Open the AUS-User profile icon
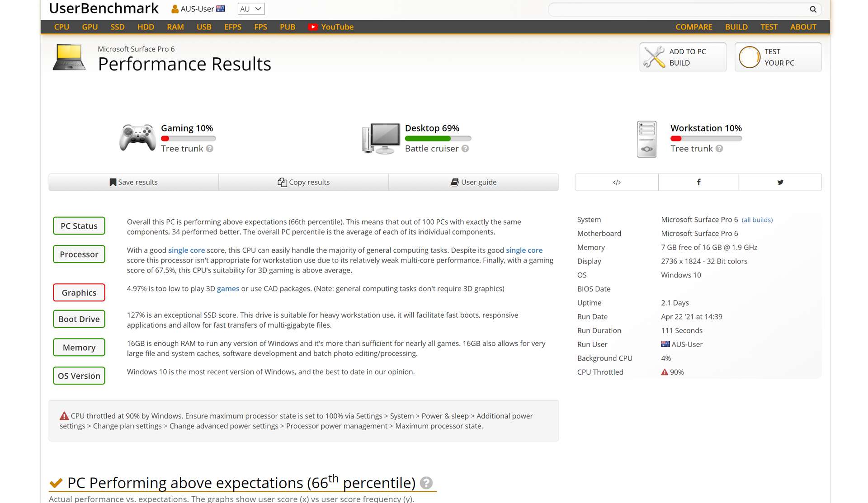 (175, 9)
